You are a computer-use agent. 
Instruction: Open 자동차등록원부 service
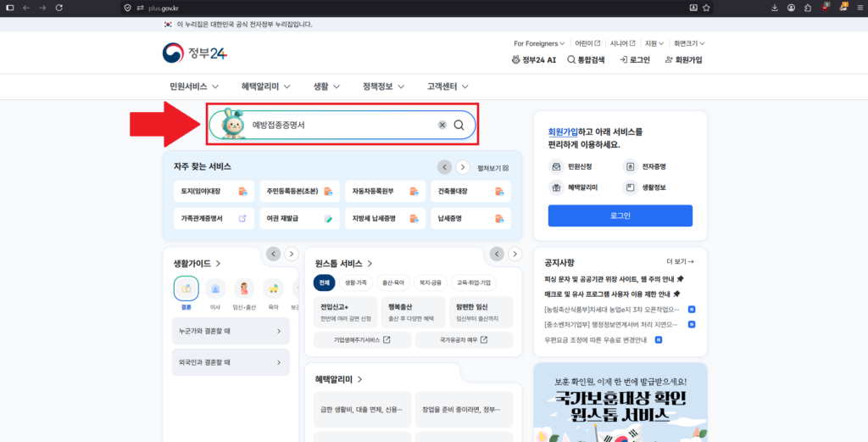386,191
